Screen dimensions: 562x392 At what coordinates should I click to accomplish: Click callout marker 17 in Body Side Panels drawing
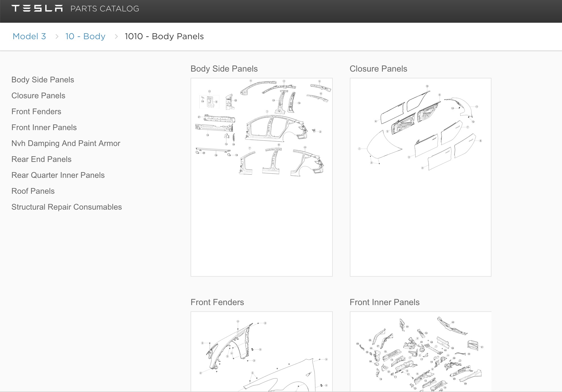[305, 147]
